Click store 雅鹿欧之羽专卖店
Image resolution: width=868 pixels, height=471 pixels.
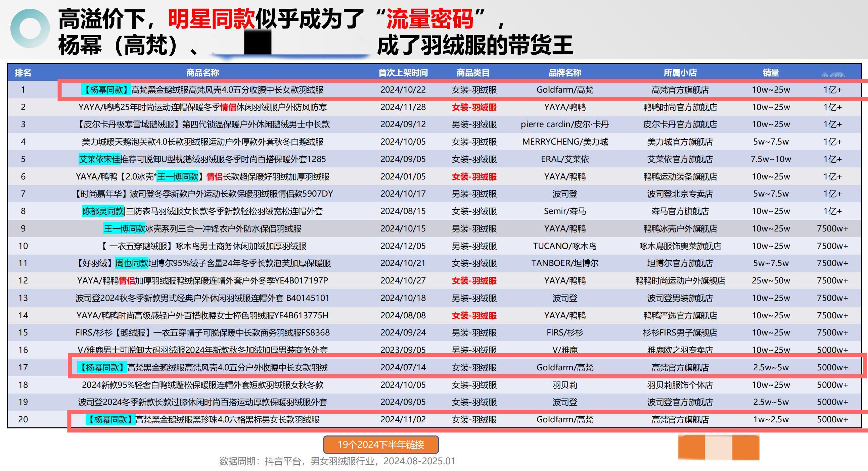[680, 350]
